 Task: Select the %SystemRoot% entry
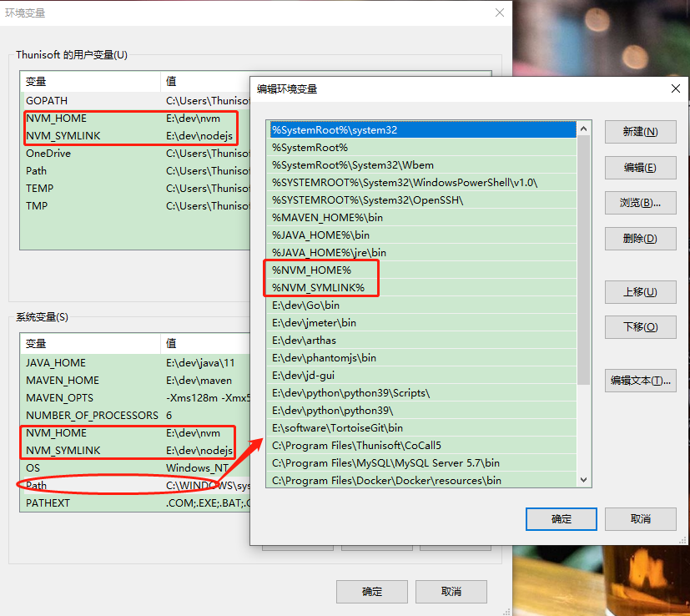[421, 148]
